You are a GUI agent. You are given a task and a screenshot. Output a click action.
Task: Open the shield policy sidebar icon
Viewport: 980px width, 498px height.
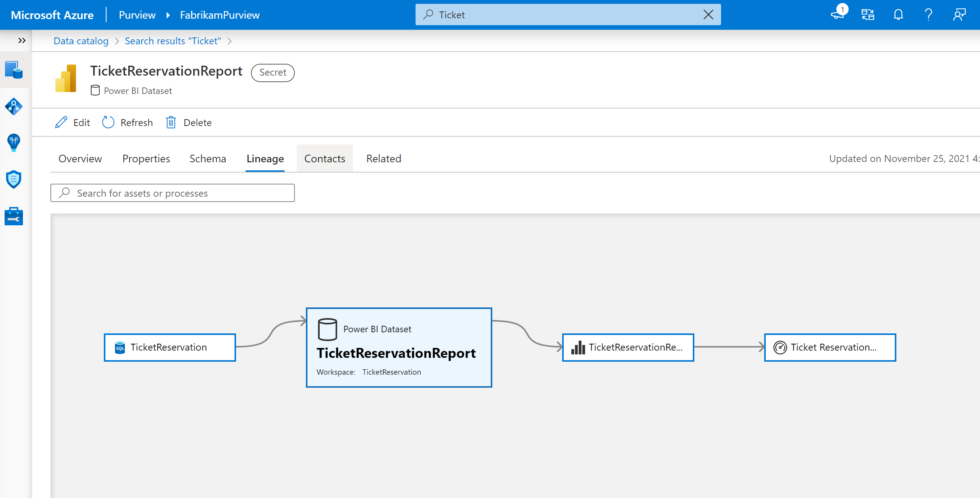tap(14, 179)
